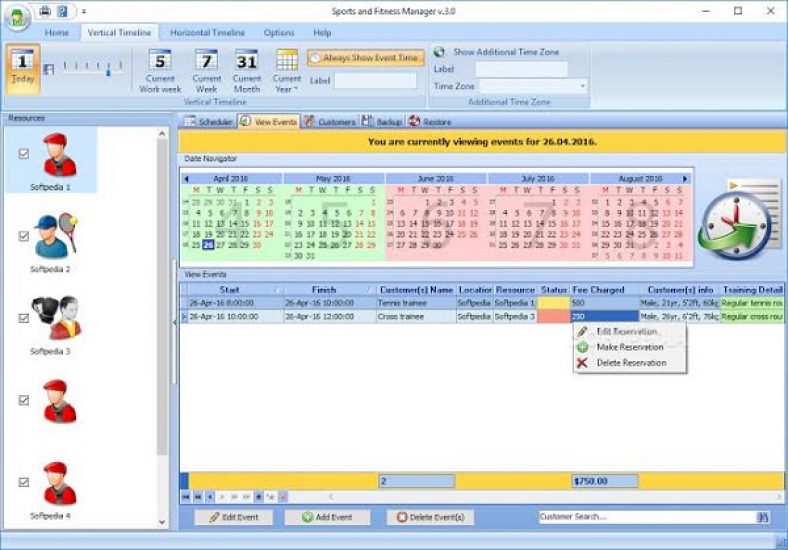
Task: Click the $750.00 total fee cell
Action: 605,481
